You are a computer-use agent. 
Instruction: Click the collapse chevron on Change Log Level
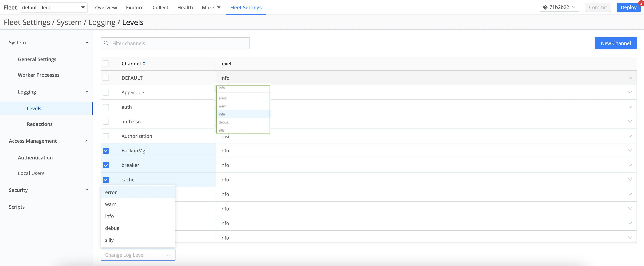169,255
